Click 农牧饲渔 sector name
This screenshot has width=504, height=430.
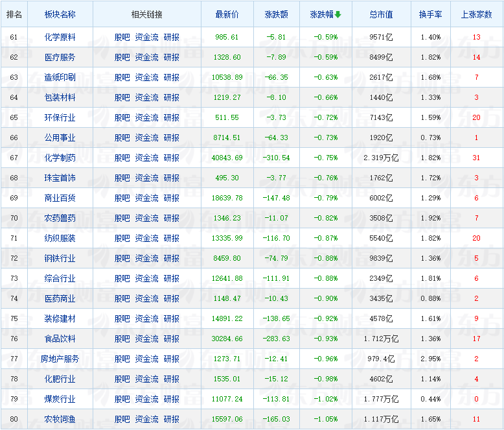tap(60, 420)
